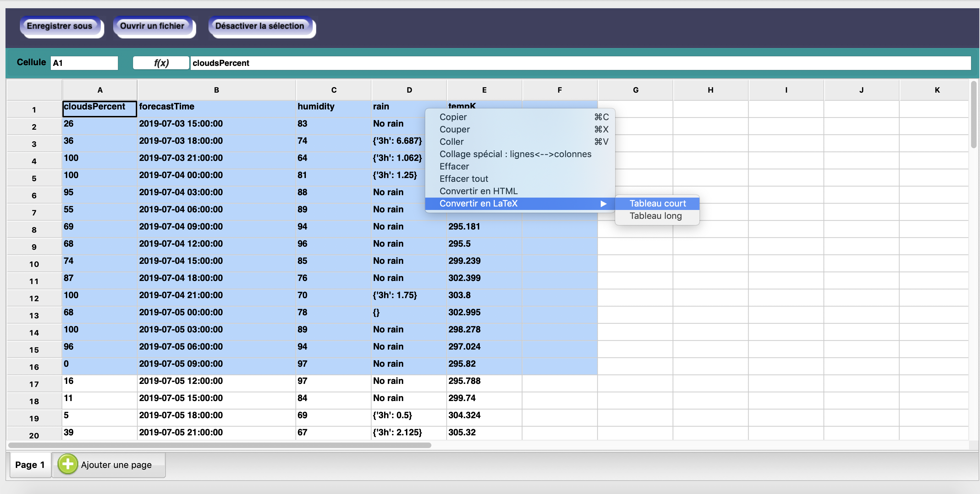Choose Convertir en HTML
The height and width of the screenshot is (494, 980).
click(520, 191)
